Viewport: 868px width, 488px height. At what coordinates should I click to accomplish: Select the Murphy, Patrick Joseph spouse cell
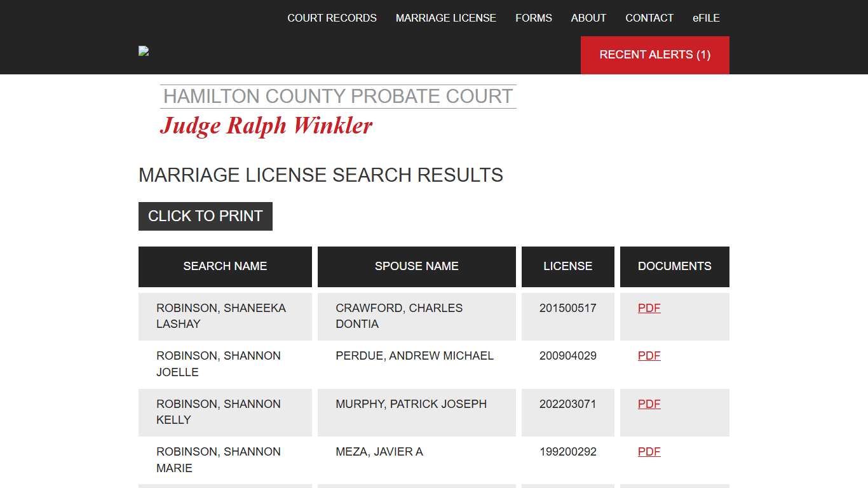411,404
